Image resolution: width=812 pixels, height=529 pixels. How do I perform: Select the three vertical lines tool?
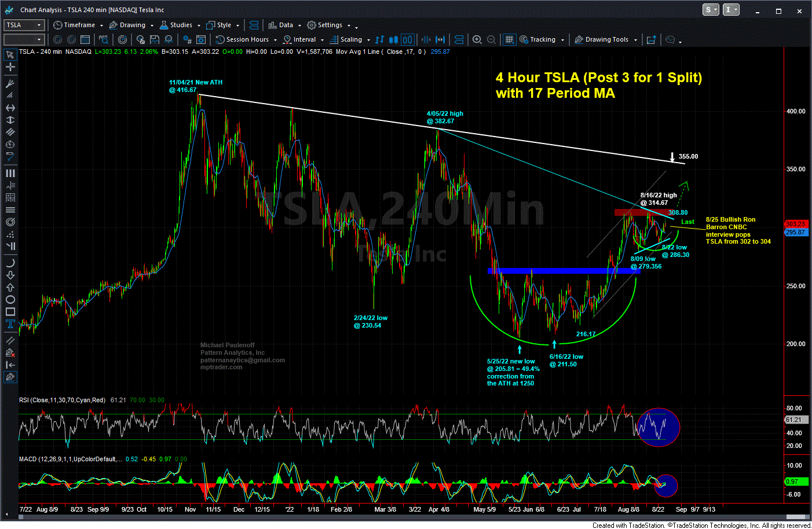click(10, 173)
